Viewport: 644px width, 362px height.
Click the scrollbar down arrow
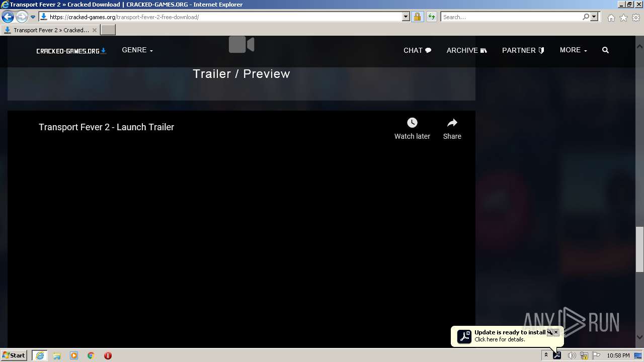(639, 337)
